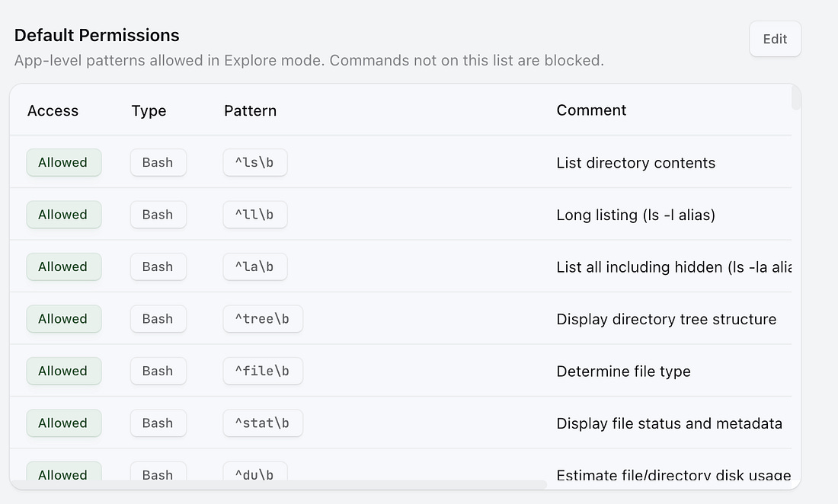Select the ^la\b pattern chip
Screen dimensions: 838x504
tap(254, 266)
